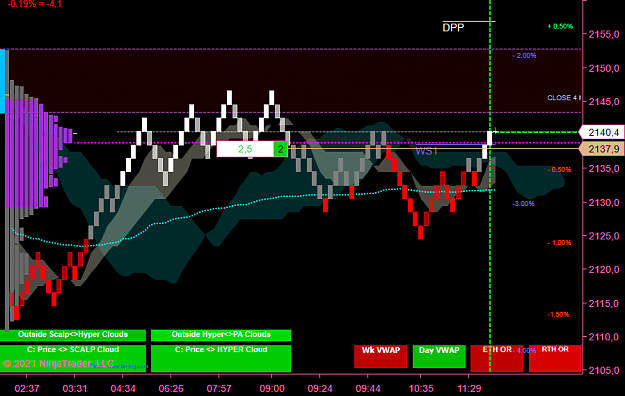
Task: Click the 02:37 time axis label
Action: [x=27, y=388]
